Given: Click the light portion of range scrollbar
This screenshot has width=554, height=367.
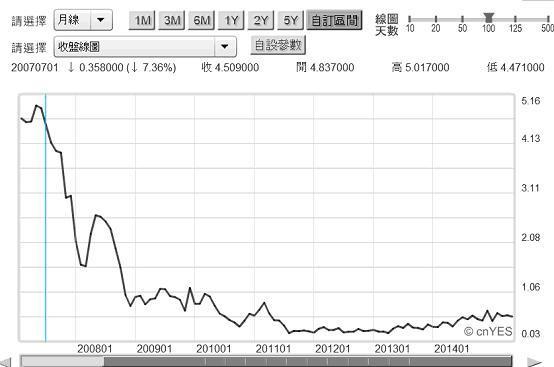Looking at the screenshot, I should [x=63, y=362].
